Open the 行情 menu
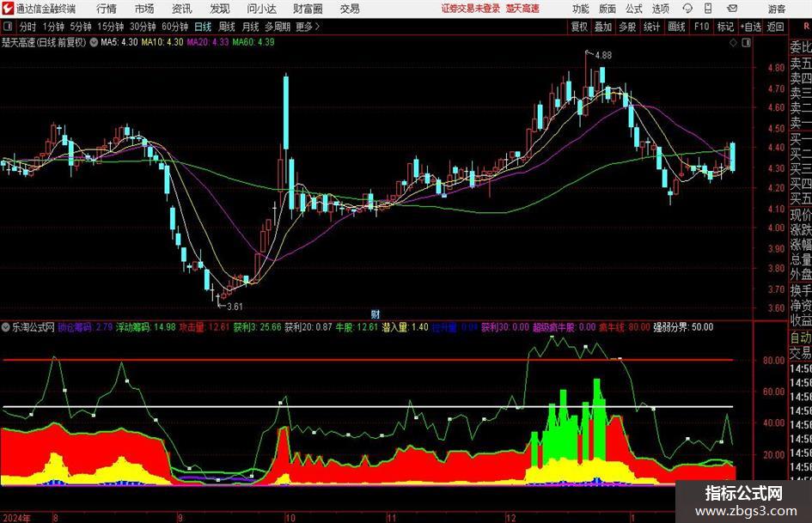 click(107, 9)
